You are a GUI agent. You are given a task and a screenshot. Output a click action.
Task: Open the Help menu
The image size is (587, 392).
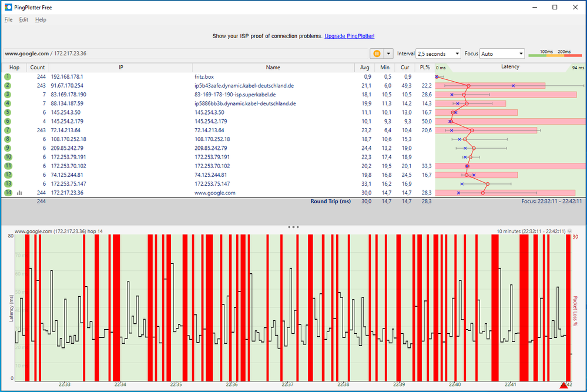[41, 19]
